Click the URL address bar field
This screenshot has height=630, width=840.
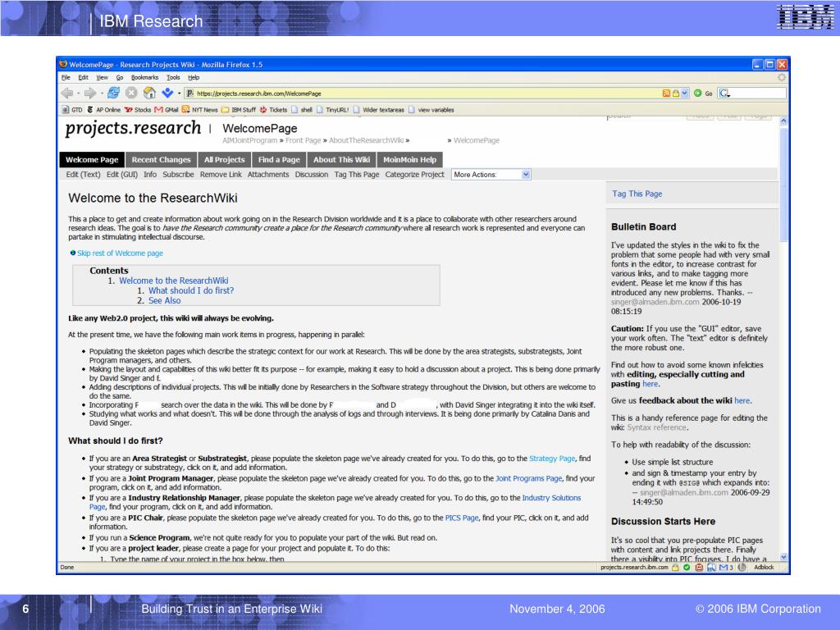(x=436, y=94)
